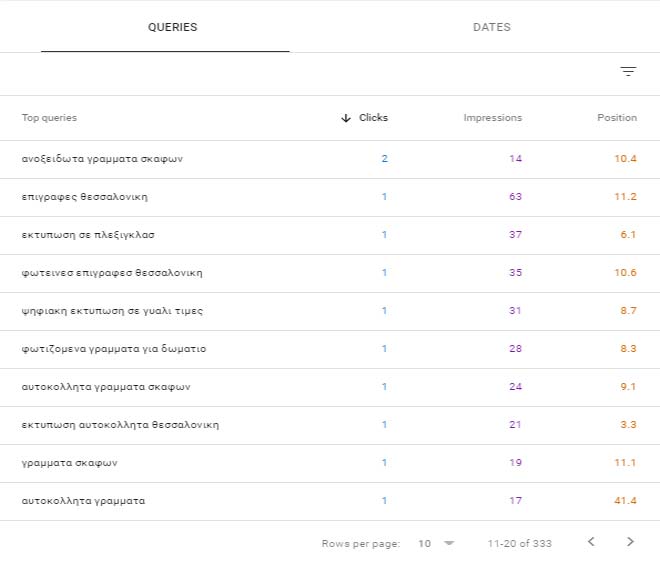Go to the next page of results

[x=630, y=542]
